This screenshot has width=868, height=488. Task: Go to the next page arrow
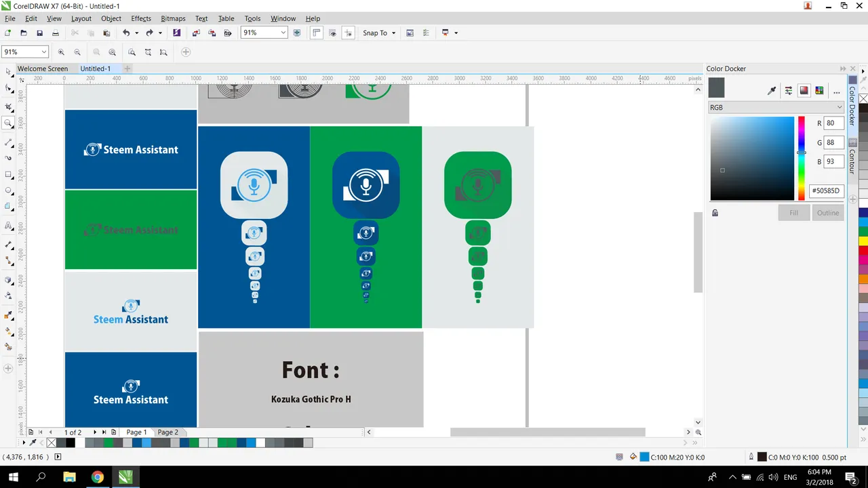coord(95,432)
